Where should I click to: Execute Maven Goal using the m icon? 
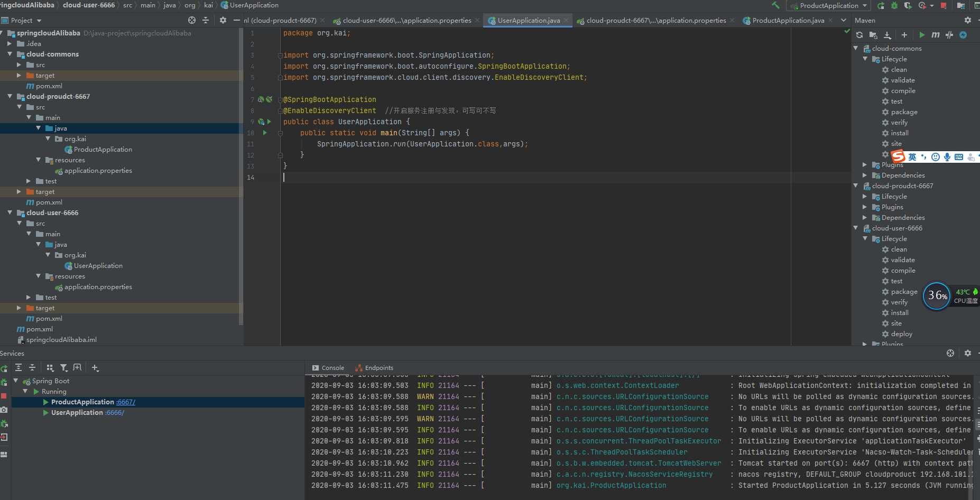pos(936,35)
